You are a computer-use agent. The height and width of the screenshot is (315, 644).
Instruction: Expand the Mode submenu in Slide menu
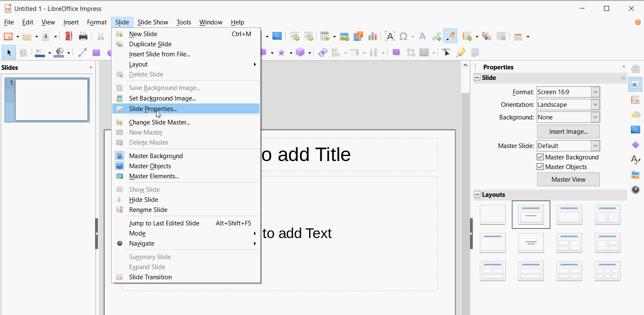coord(186,233)
